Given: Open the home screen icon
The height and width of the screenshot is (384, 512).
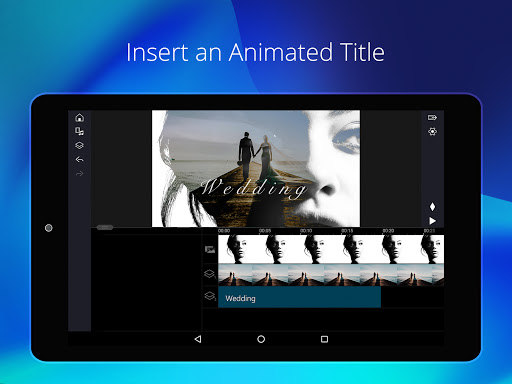Looking at the screenshot, I should 79,118.
